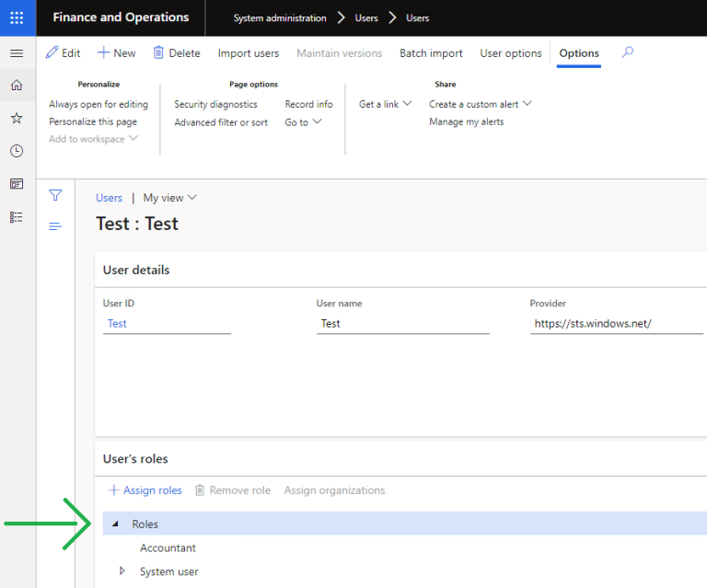Image resolution: width=707 pixels, height=588 pixels.
Task: Open Recent clock icon
Action: tap(17, 151)
